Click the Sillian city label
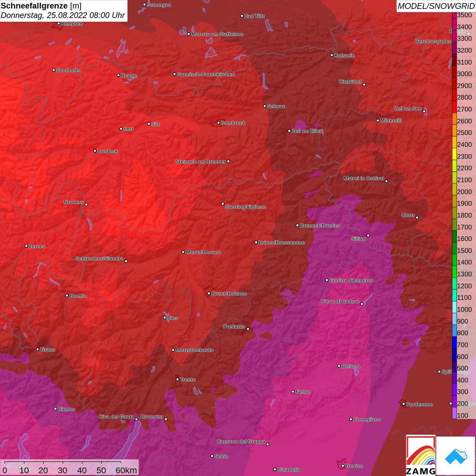The image size is (476, 476). point(358,239)
